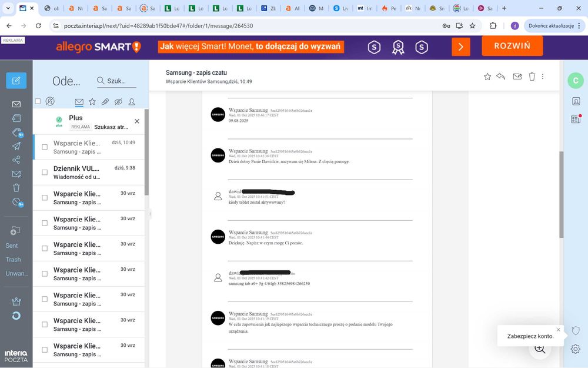Check the box for Dziennik VUL message
588x368 pixels.
45,172
